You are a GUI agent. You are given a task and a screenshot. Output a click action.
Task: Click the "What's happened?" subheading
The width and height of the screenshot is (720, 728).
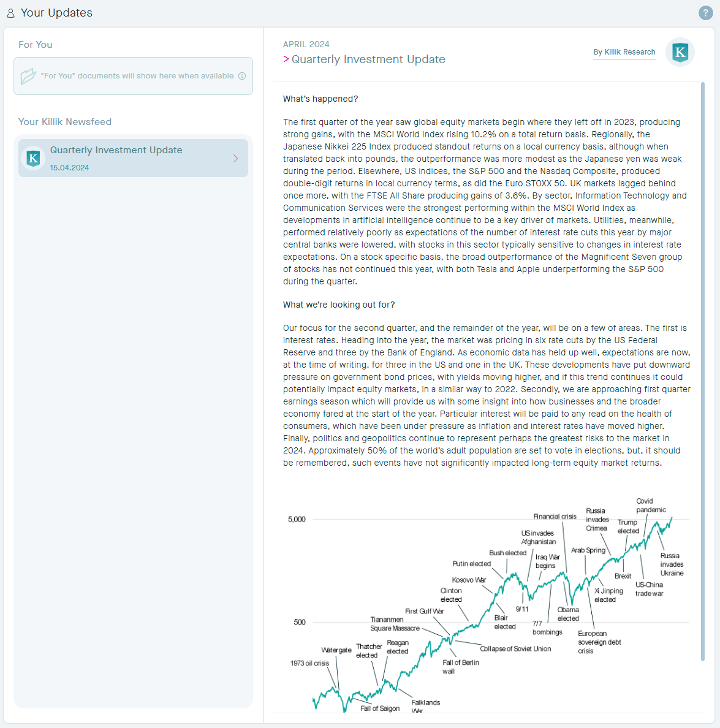pyautogui.click(x=320, y=99)
